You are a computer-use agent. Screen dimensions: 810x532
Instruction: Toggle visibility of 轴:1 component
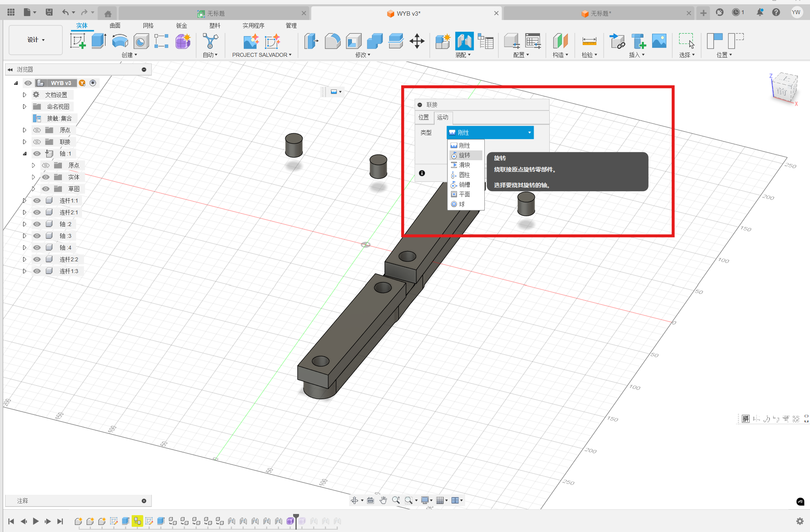tap(37, 154)
